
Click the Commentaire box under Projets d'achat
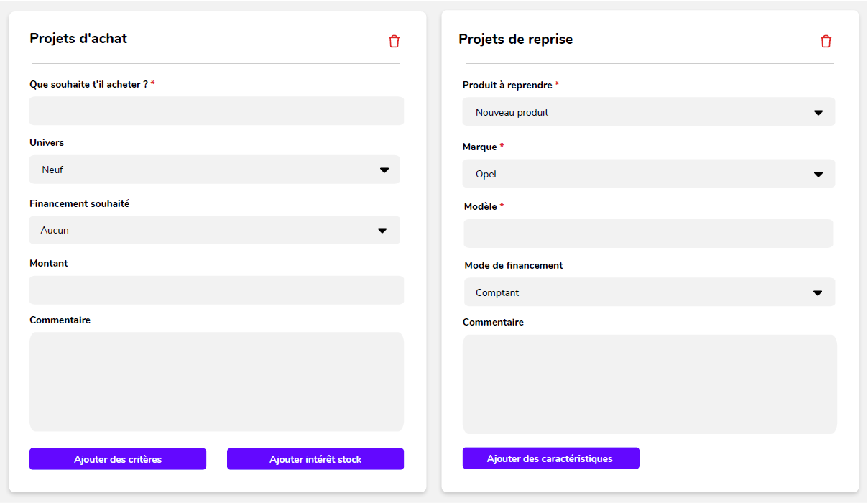tap(216, 382)
